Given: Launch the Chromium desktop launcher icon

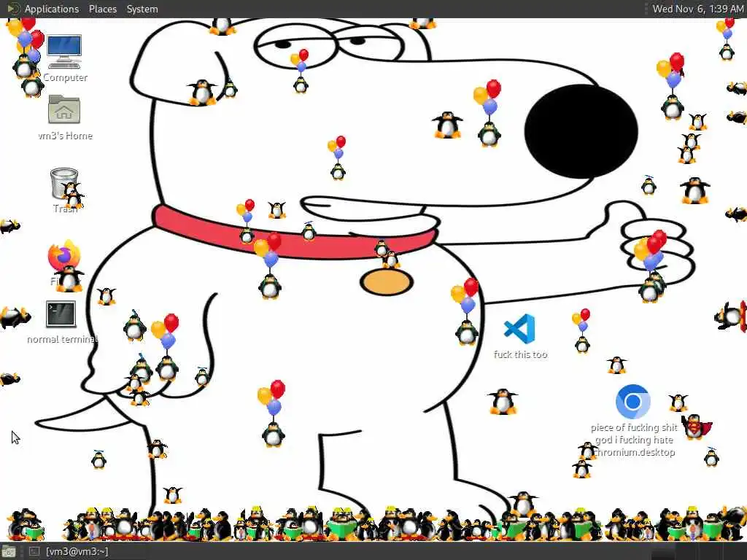Looking at the screenshot, I should pyautogui.click(x=632, y=402).
